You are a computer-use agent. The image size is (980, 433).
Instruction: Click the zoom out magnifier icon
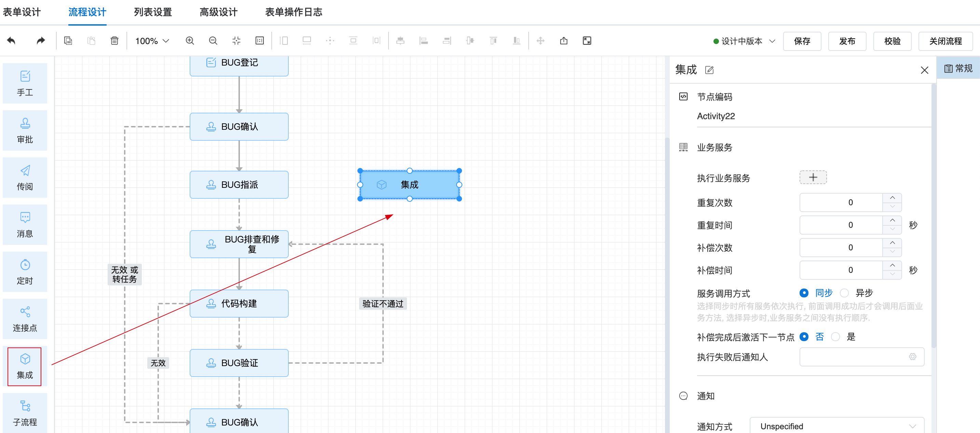coord(213,41)
